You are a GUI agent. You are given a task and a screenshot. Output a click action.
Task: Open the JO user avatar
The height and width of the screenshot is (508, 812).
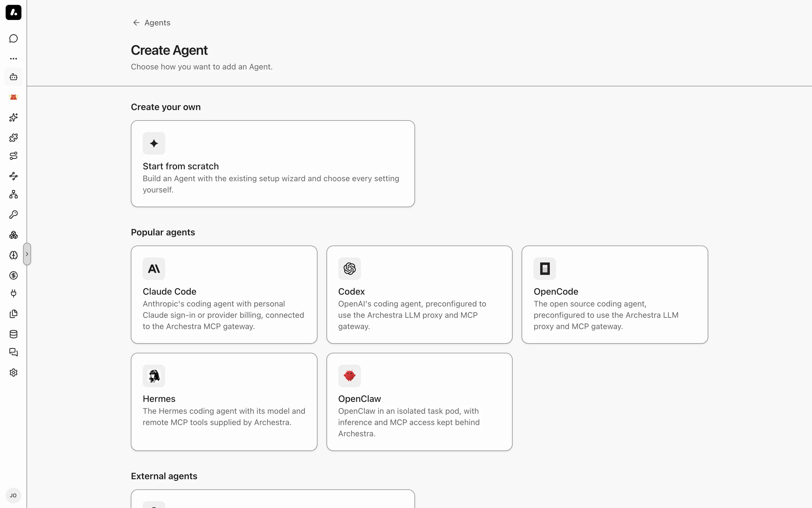[x=14, y=496]
